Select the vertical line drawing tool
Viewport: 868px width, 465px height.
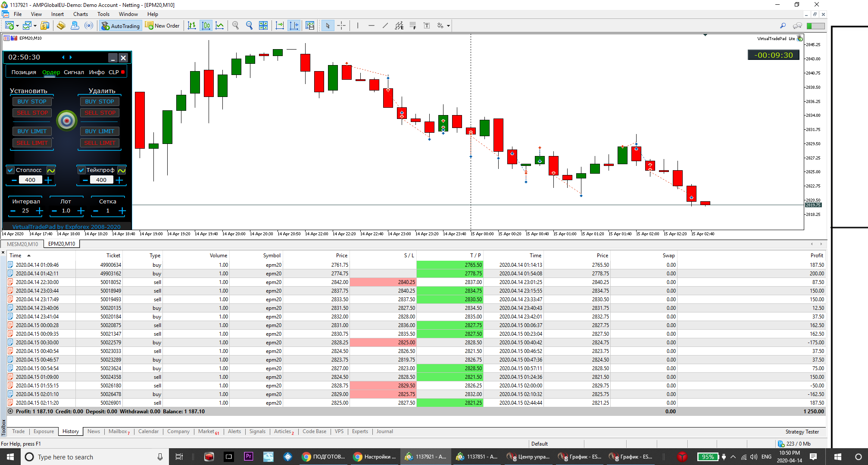coord(358,26)
